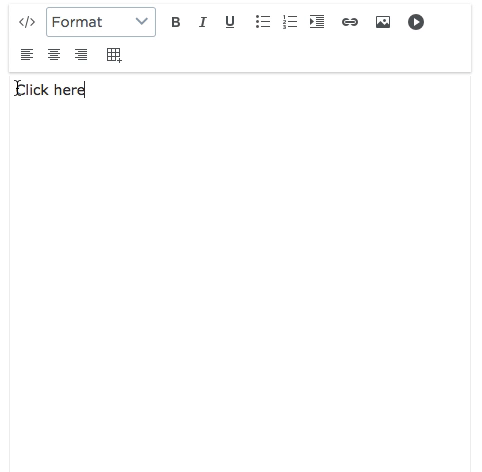Click the empty editor area below text
The image size is (482, 472).
point(240,283)
